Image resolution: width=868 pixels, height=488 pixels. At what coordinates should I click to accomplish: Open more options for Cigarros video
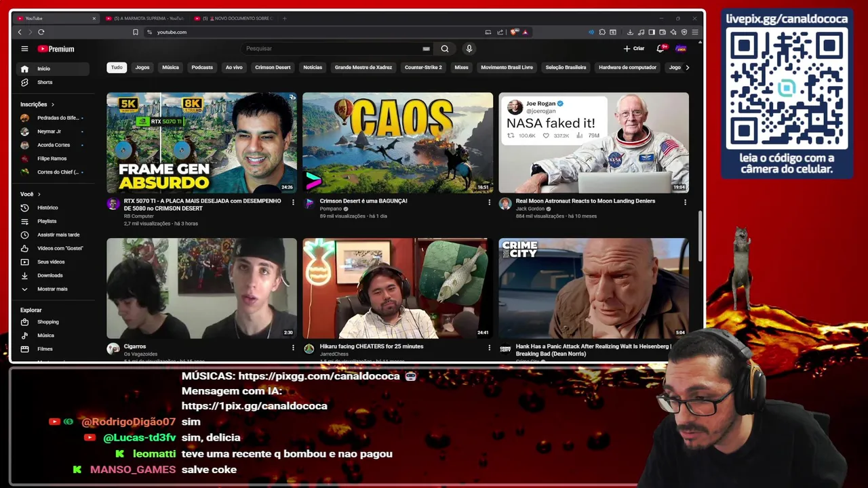pyautogui.click(x=293, y=348)
